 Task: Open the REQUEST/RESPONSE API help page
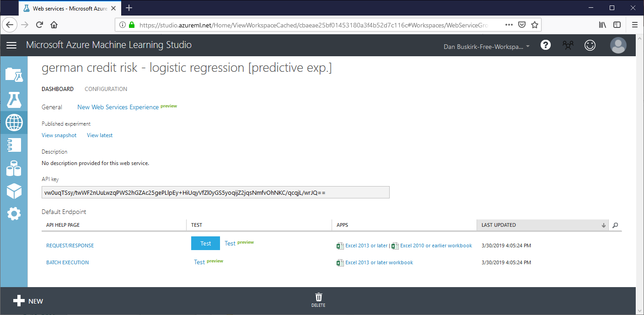click(x=70, y=246)
